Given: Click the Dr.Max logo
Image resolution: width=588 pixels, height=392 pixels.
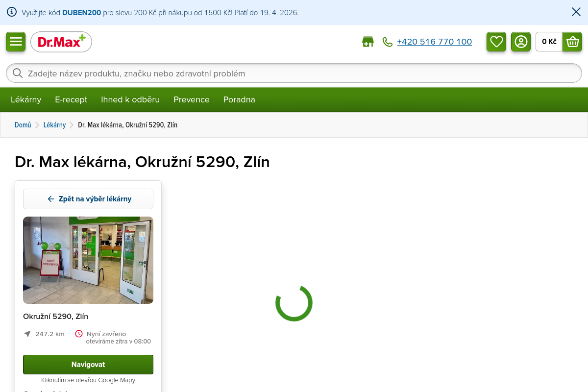Looking at the screenshot, I should (61, 42).
